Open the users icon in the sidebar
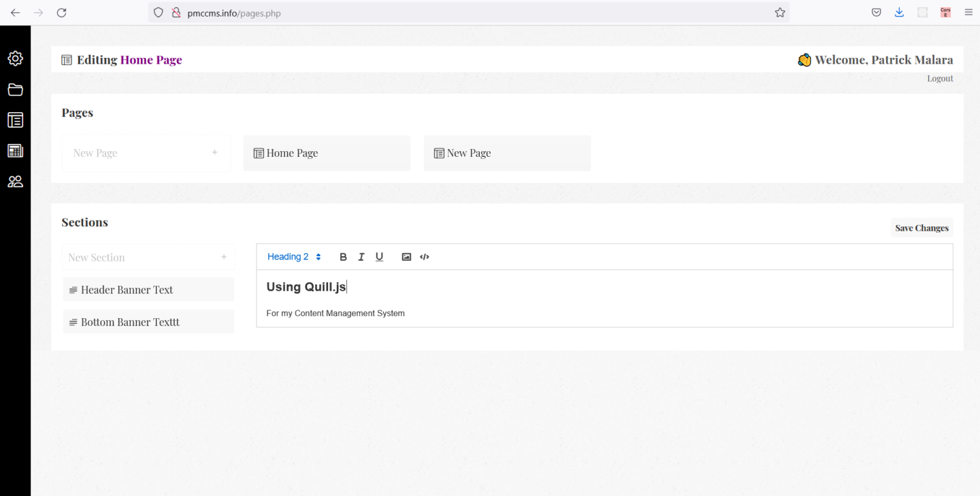The image size is (980, 496). tap(15, 182)
